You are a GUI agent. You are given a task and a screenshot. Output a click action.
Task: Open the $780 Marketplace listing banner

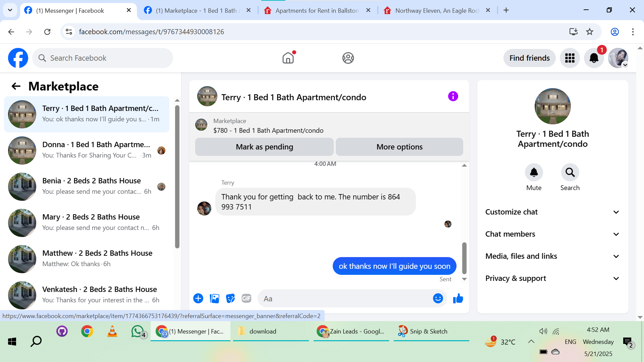click(x=329, y=126)
